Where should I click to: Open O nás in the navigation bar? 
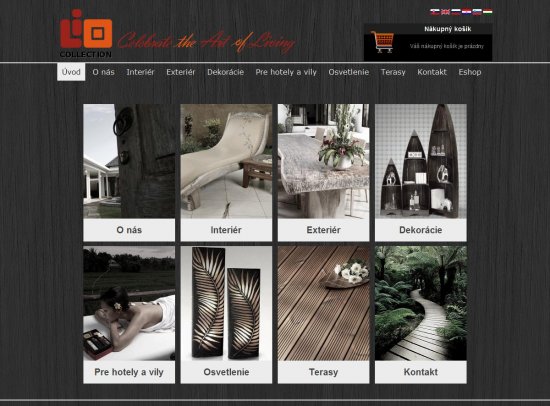tap(103, 72)
